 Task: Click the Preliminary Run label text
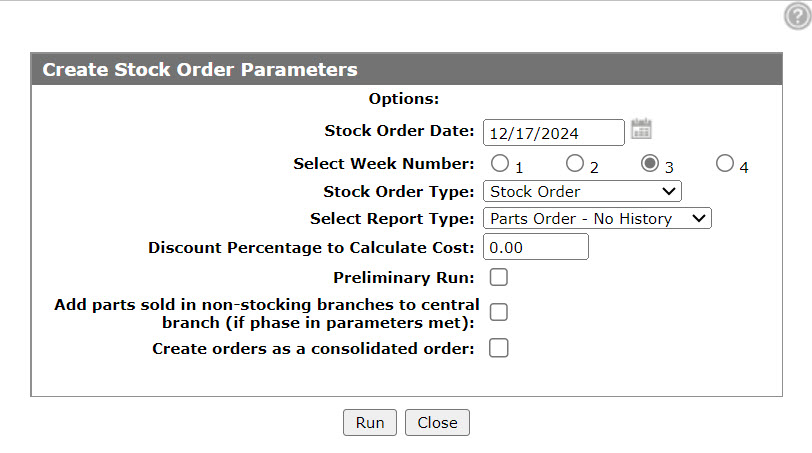point(403,277)
